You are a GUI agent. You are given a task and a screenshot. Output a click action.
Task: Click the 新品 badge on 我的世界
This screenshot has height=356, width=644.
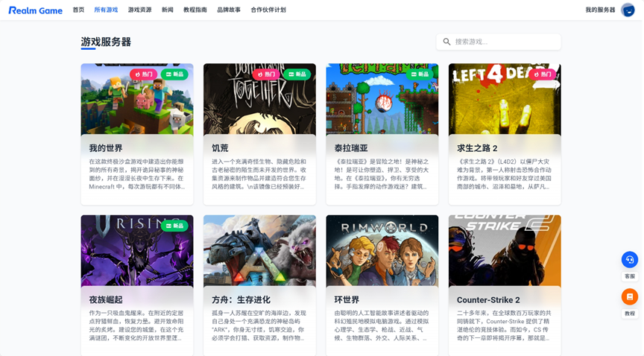(x=174, y=74)
